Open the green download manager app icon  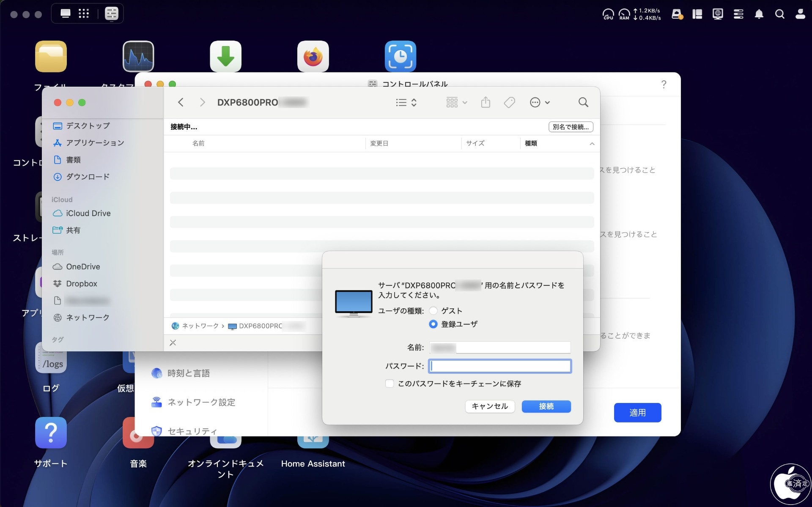coord(225,56)
